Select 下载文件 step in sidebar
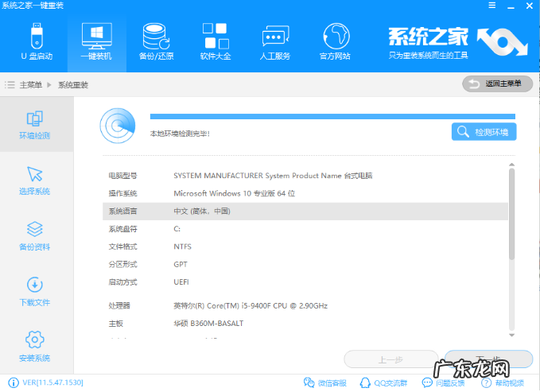Screen dimensions: 540x392 (x=35, y=292)
